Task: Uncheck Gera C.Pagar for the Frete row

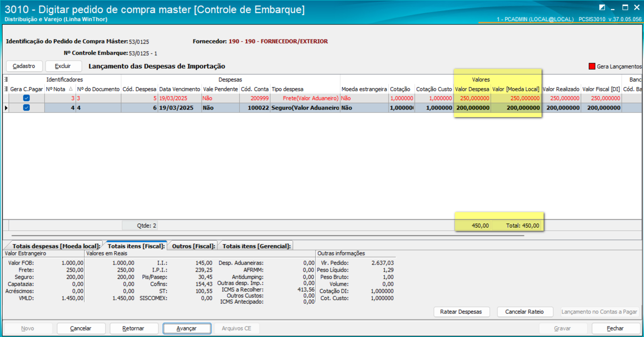Action: coord(26,98)
